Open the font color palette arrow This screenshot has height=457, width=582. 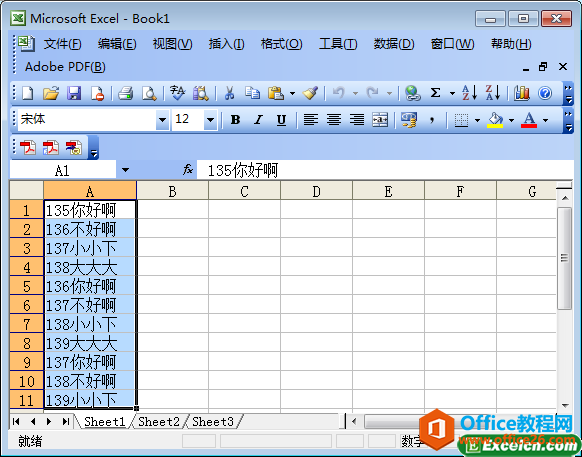click(x=545, y=120)
